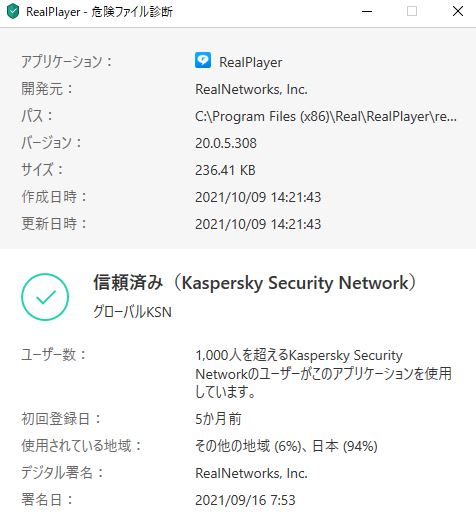Minimize the file diagnosis window
Image resolution: width=476 pixels, height=523 pixels.
[367, 11]
